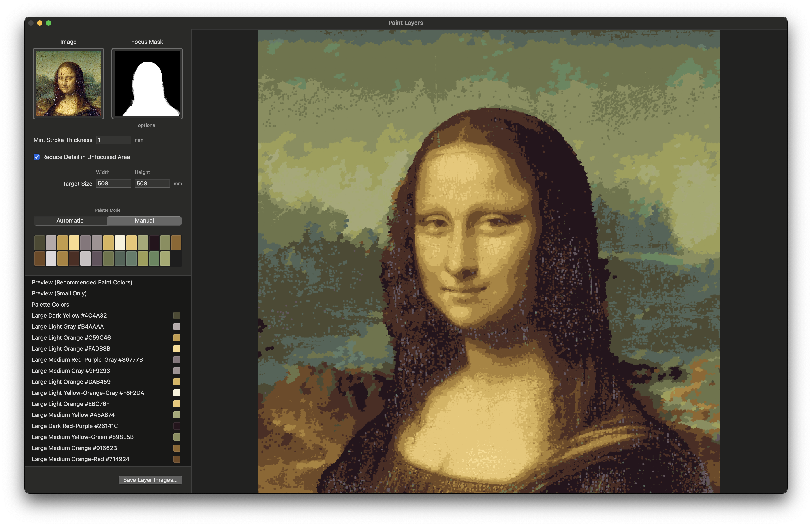812x526 pixels.
Task: Select the Image thumbnail of the Mona Lisa
Action: point(68,84)
